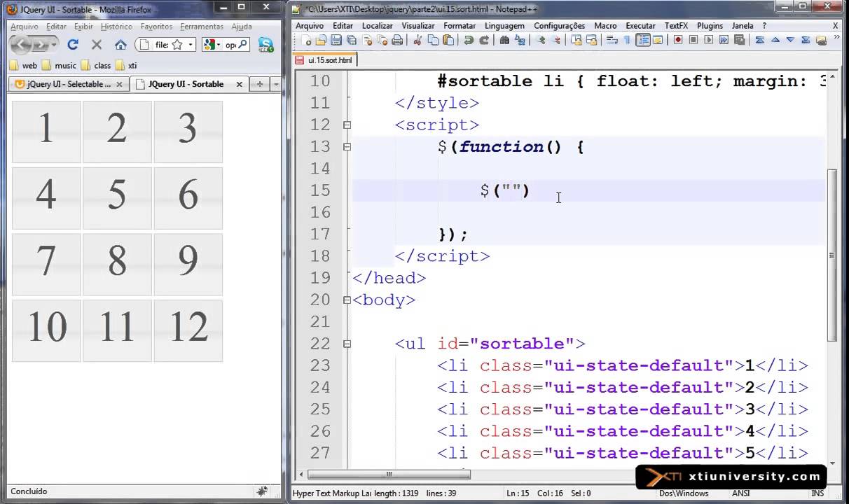
Task: Click the Save icon in Notepad++ toolbar
Action: pyautogui.click(x=336, y=40)
